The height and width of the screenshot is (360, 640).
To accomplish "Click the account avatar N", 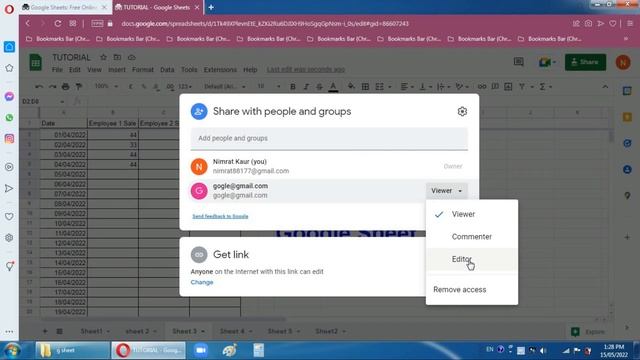I will click(623, 62).
